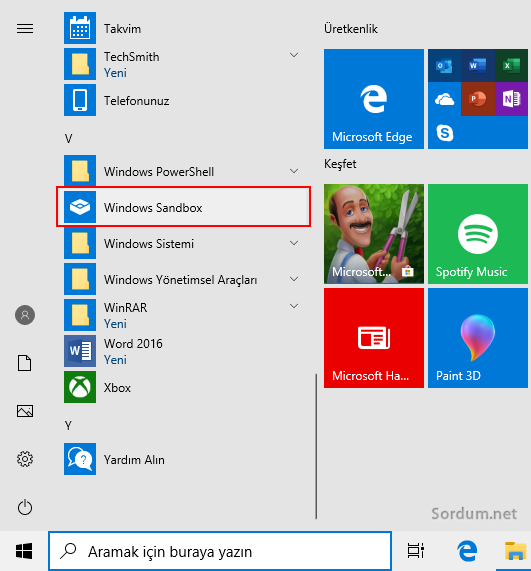Viewport: 531px width, 571px height.
Task: Open File Explorer from the taskbar
Action: tap(515, 551)
